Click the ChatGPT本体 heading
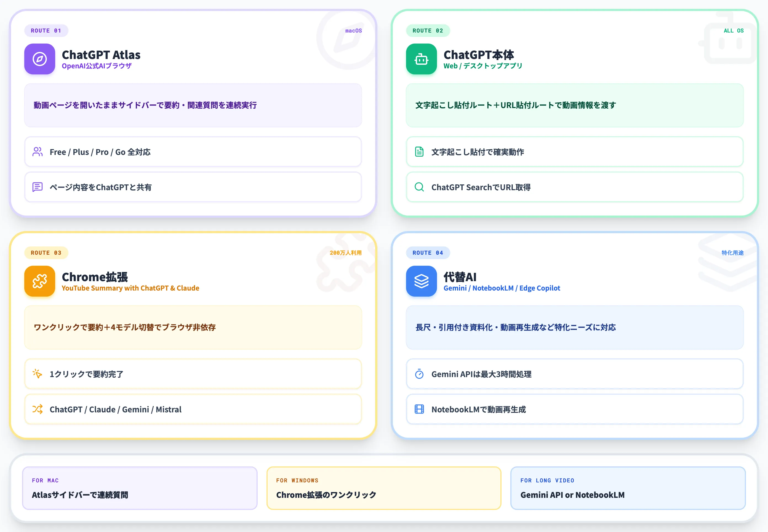 (479, 55)
